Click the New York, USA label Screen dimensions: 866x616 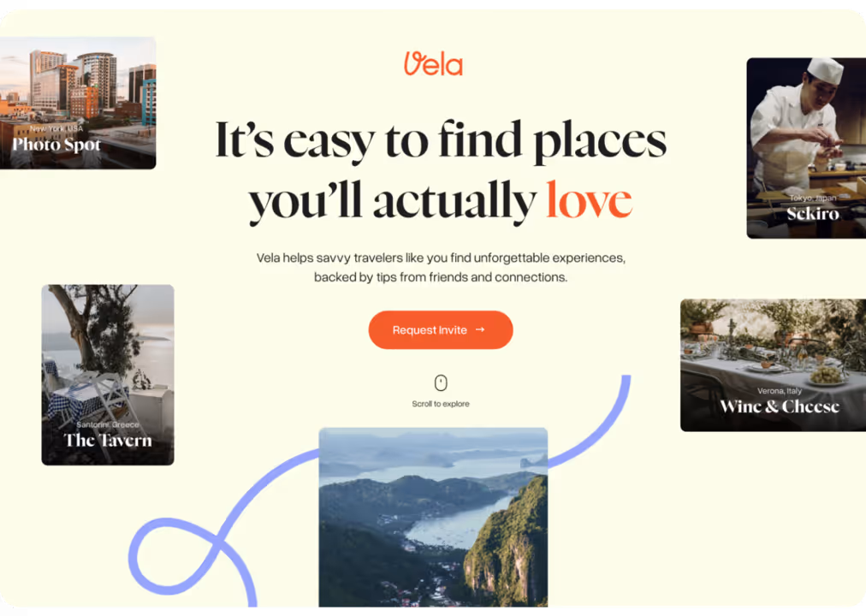coord(56,128)
